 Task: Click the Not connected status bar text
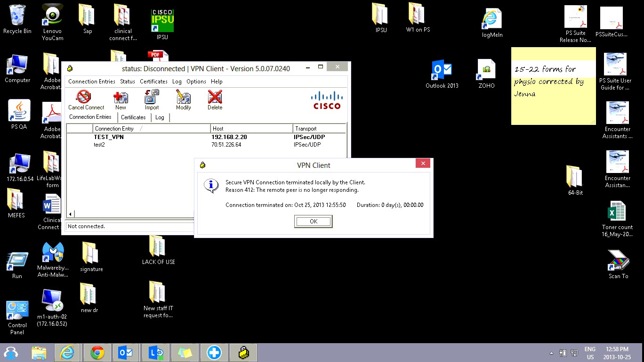(x=86, y=226)
